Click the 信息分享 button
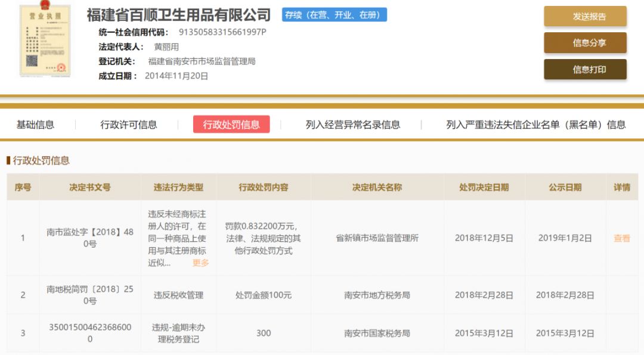 (584, 43)
